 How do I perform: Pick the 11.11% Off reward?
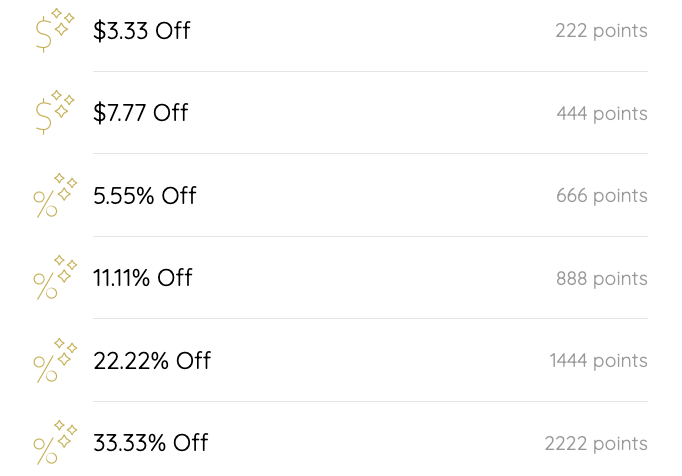tap(143, 278)
